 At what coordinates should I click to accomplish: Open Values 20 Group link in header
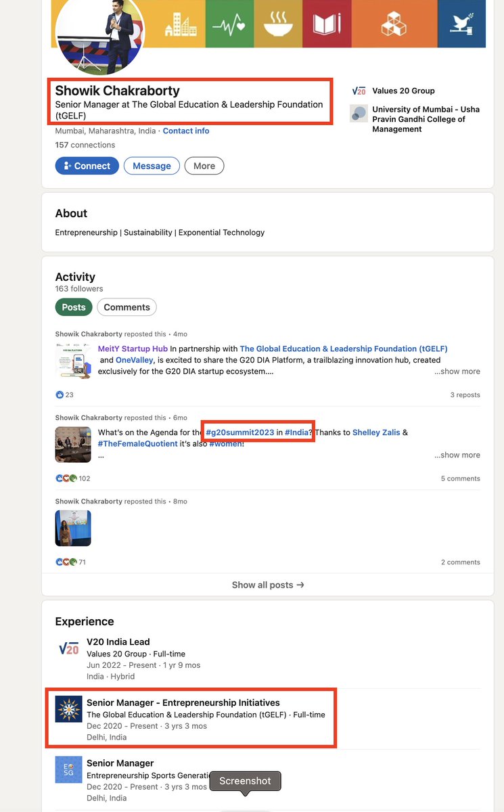tap(403, 91)
